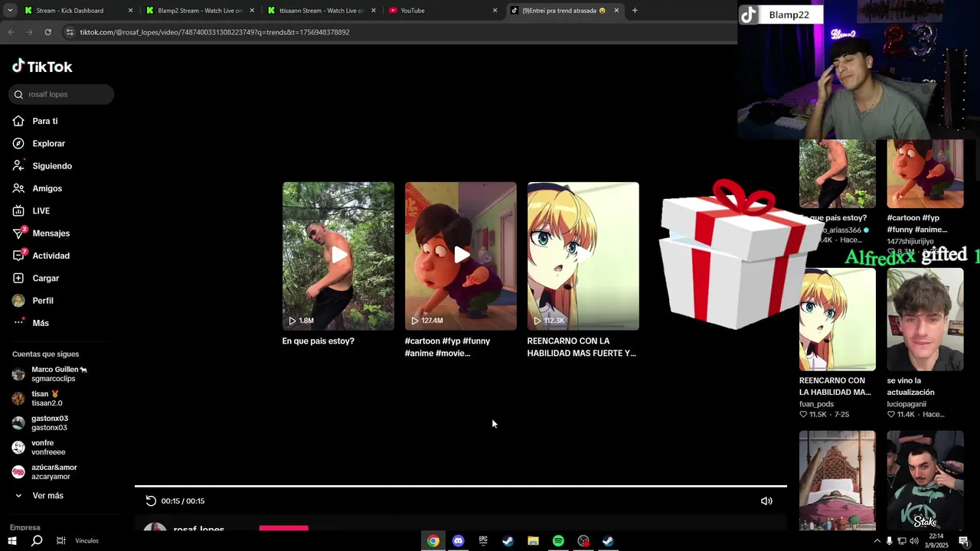View site information icon in address bar

(x=70, y=32)
